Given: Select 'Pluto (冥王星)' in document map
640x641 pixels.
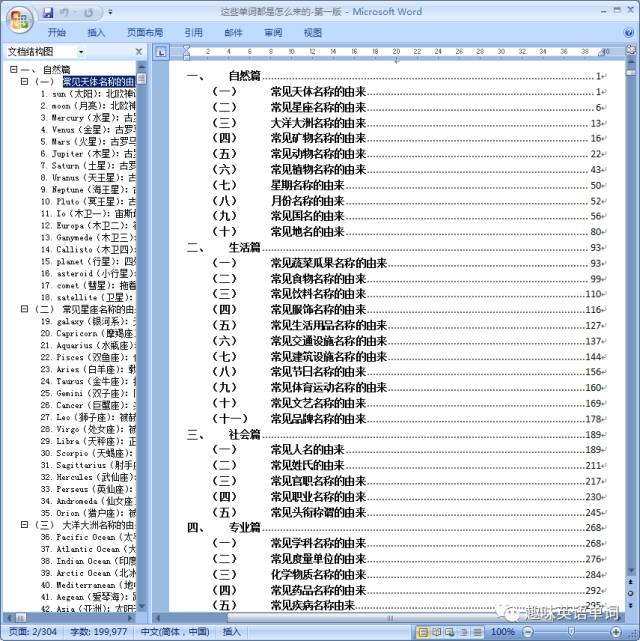Looking at the screenshot, I should [x=88, y=202].
